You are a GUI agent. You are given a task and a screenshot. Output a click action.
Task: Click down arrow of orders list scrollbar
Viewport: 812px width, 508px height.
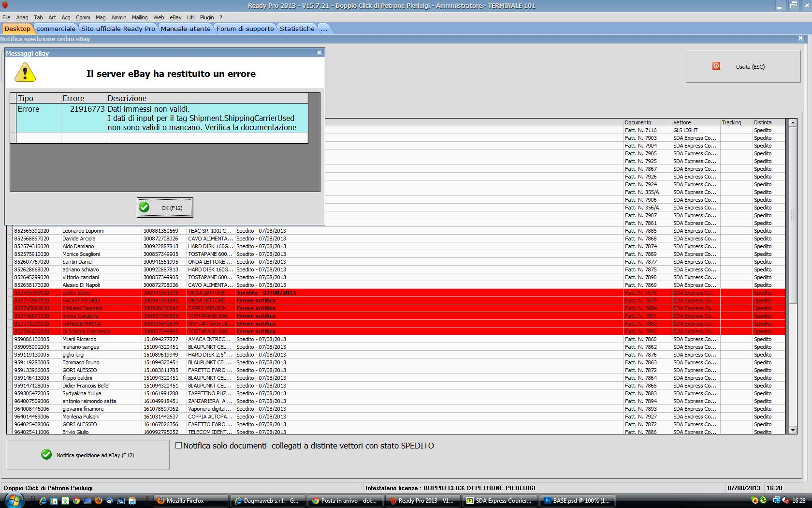click(793, 430)
